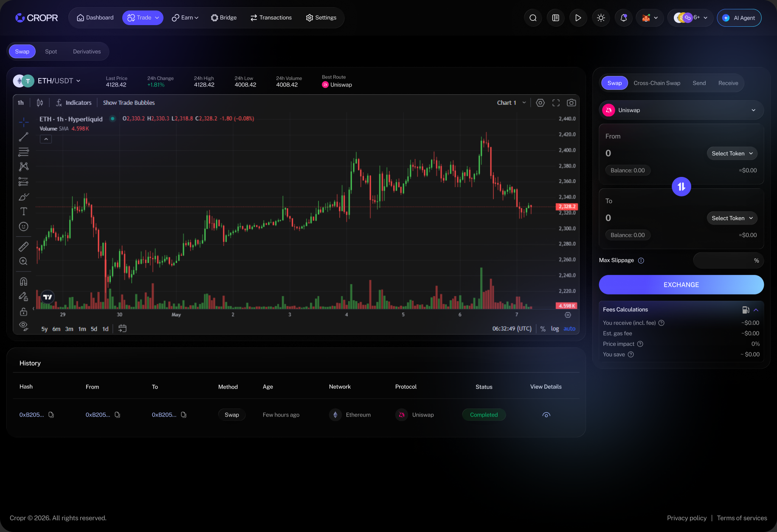The image size is (777, 532).
Task: Open From Select Token dropdown
Action: pos(732,154)
